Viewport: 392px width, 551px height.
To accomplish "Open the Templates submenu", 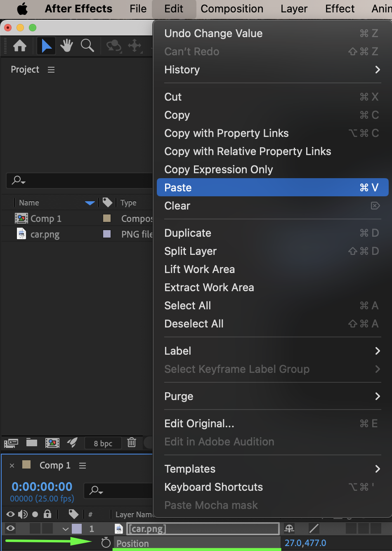I will (272, 469).
